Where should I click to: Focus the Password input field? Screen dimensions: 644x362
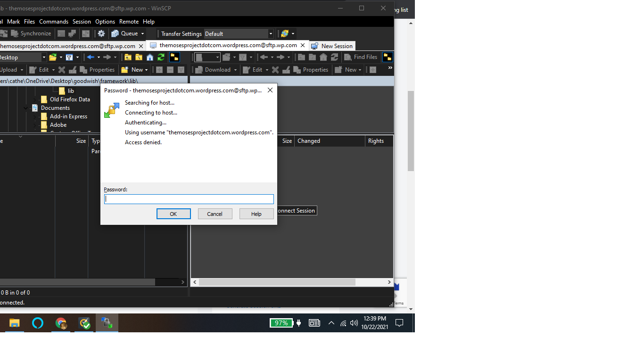click(x=189, y=199)
